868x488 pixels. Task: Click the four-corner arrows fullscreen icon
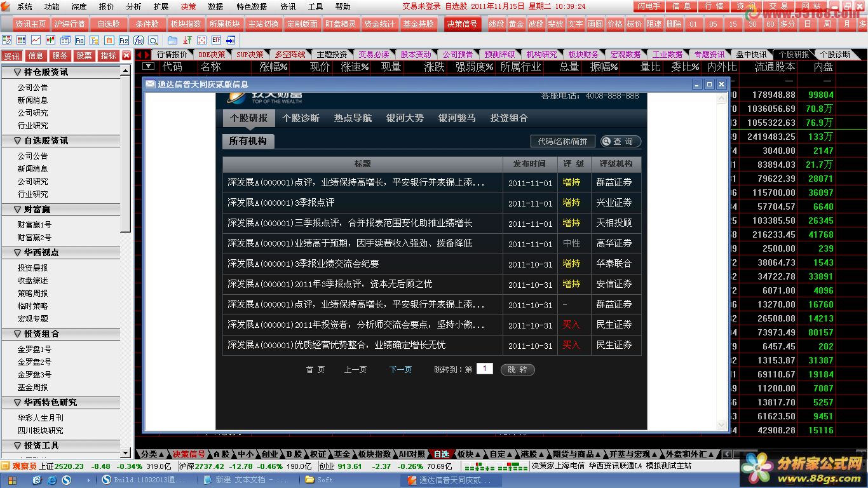click(x=202, y=40)
